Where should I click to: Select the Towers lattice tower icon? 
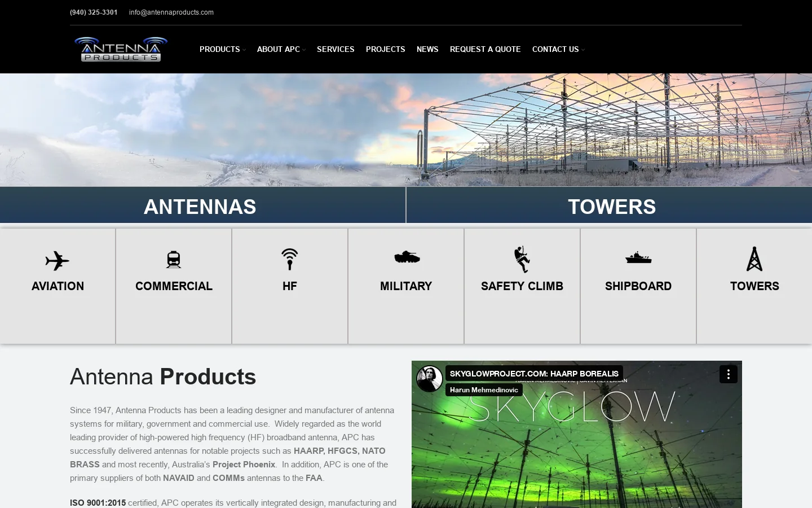[x=754, y=259]
